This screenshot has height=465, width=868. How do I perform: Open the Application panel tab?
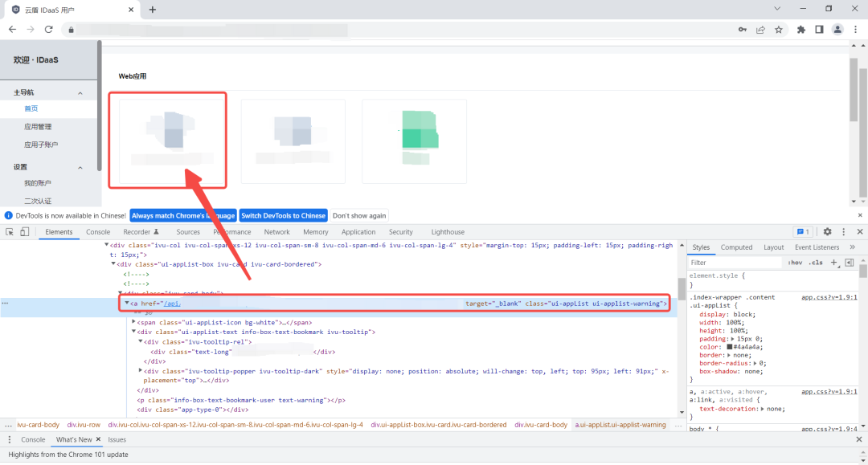[358, 232]
